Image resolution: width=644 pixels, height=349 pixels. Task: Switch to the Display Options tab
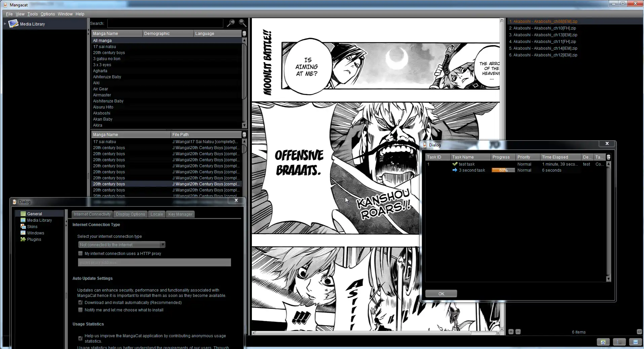(x=130, y=214)
